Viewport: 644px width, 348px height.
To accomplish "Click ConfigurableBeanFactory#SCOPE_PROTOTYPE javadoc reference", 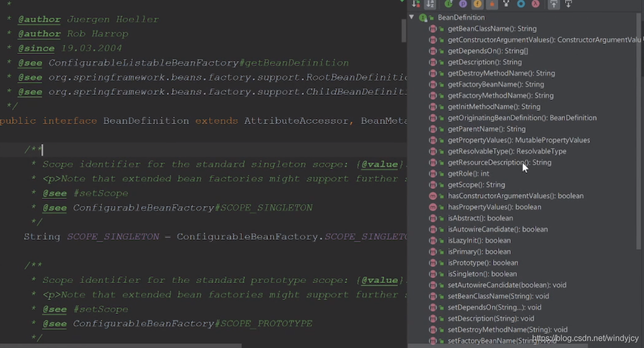I will tap(192, 324).
